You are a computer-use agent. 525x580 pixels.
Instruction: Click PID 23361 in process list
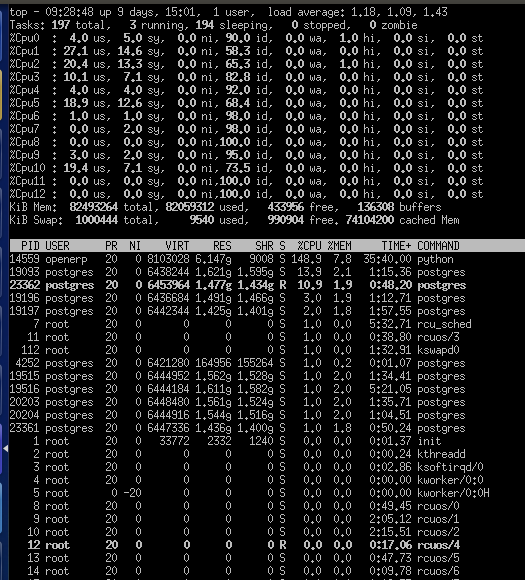click(x=24, y=428)
